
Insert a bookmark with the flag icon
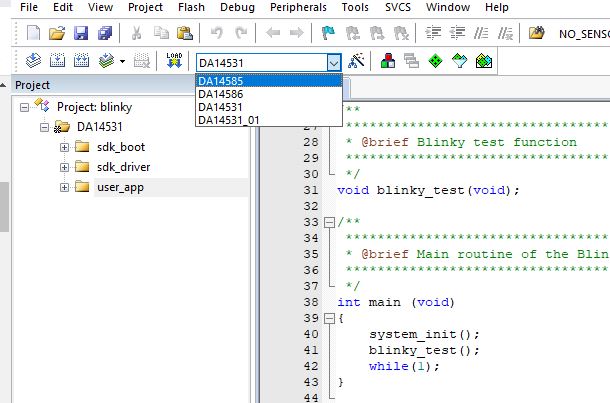click(328, 33)
